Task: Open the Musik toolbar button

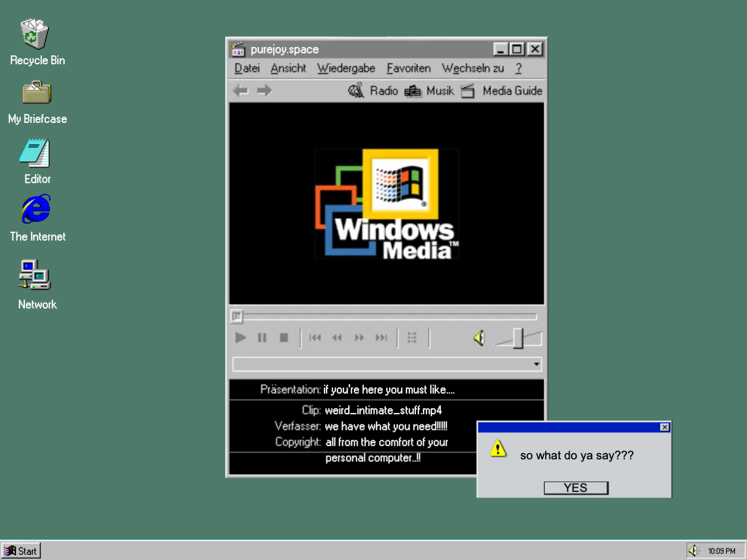Action: (430, 91)
